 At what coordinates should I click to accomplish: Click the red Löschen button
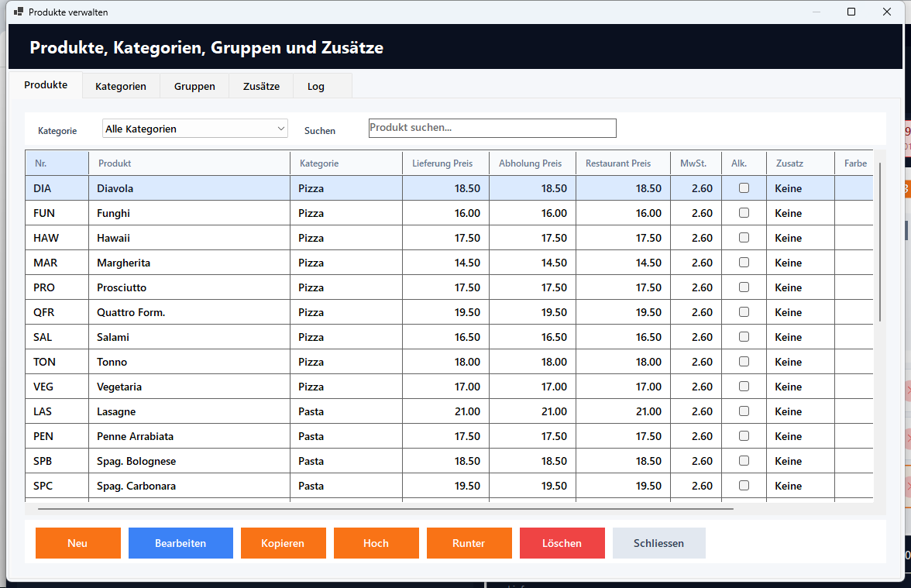pos(562,543)
